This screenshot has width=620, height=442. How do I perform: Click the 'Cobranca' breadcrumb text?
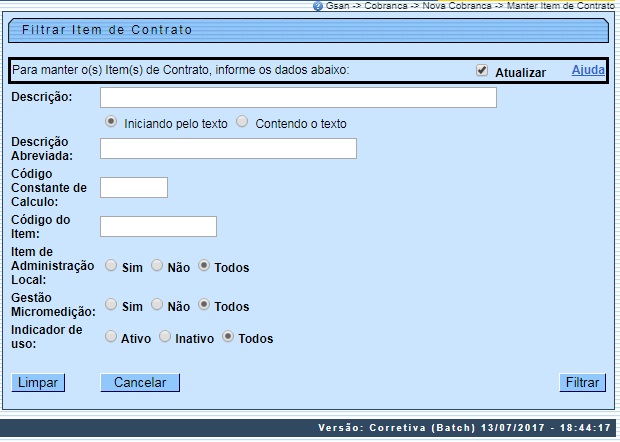point(386,6)
